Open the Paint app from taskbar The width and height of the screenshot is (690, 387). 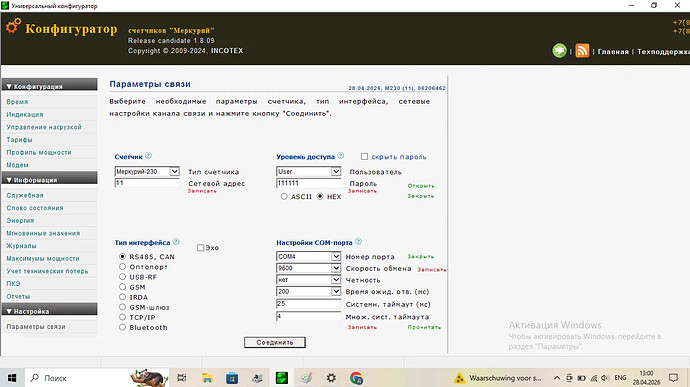307,378
